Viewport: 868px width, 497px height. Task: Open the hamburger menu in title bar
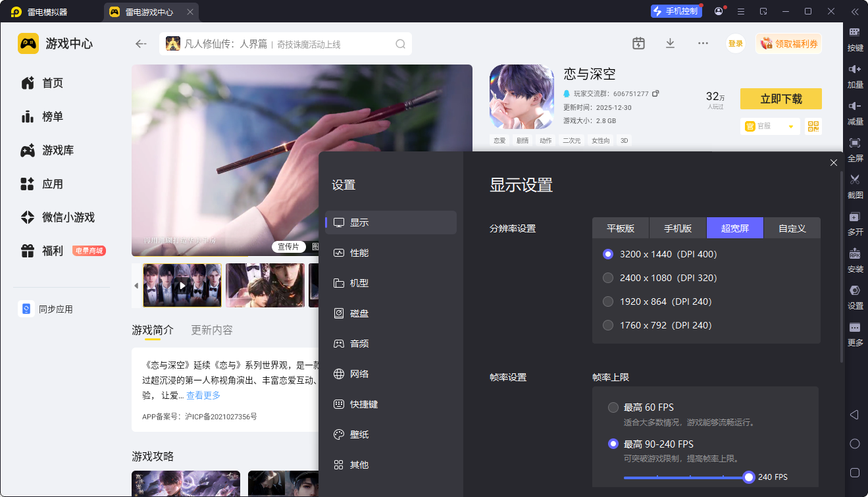tap(741, 11)
